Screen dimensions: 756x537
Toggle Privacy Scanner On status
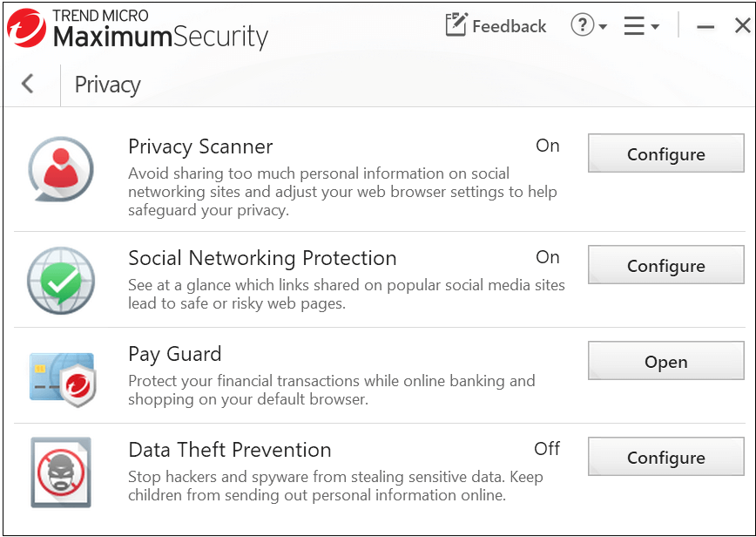(548, 146)
